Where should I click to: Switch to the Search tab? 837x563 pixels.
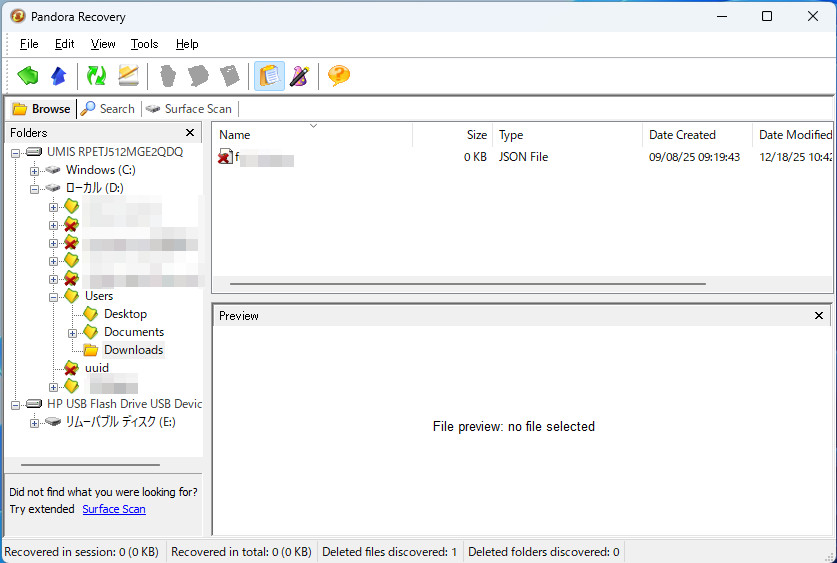pyautogui.click(x=108, y=109)
